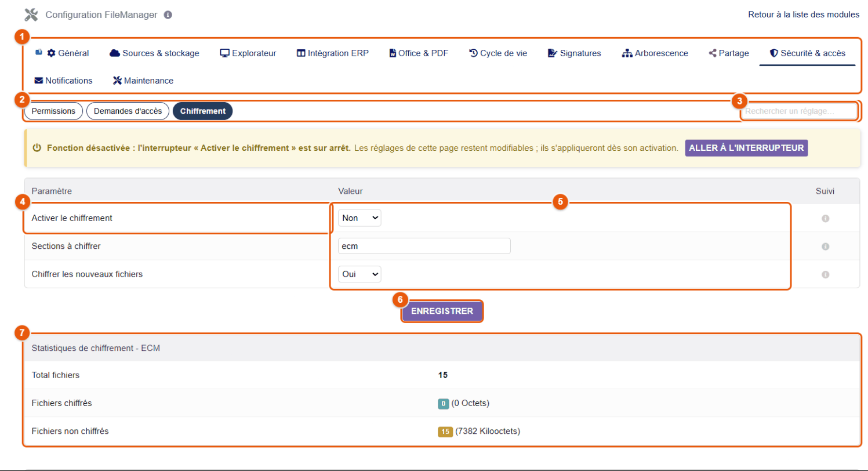Open the Chiffrer les nouveaux fichiers dropdown

coord(359,274)
